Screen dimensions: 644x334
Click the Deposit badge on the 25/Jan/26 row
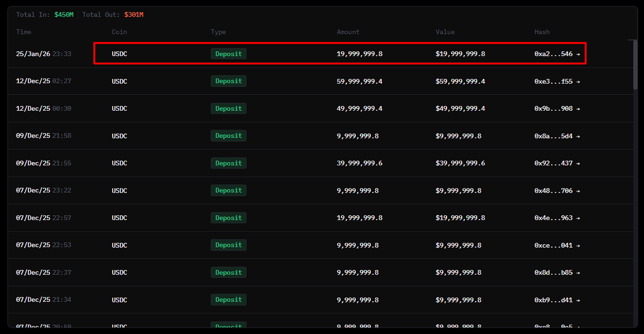[229, 54]
